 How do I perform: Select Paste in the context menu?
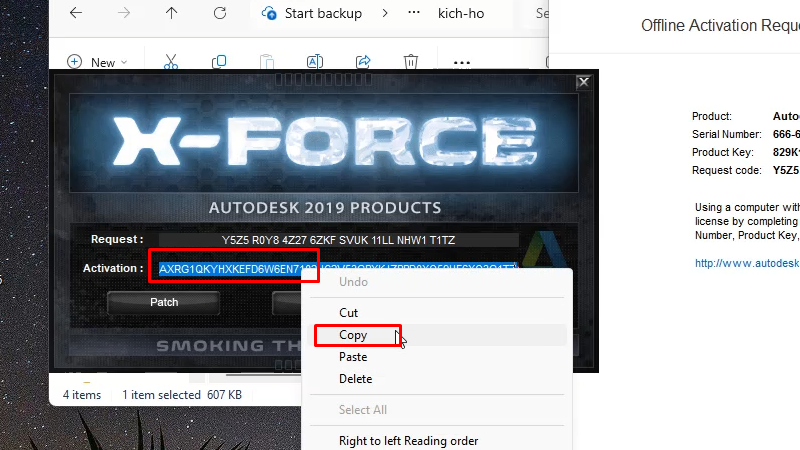[x=353, y=357]
